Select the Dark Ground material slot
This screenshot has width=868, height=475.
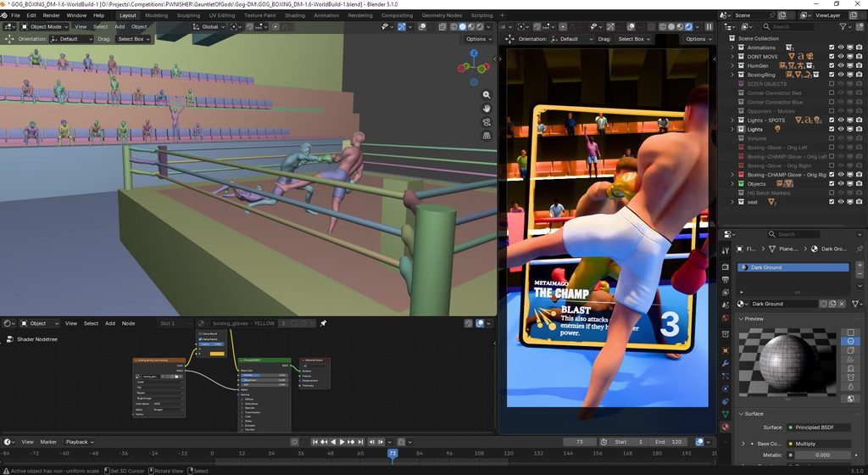(793, 267)
